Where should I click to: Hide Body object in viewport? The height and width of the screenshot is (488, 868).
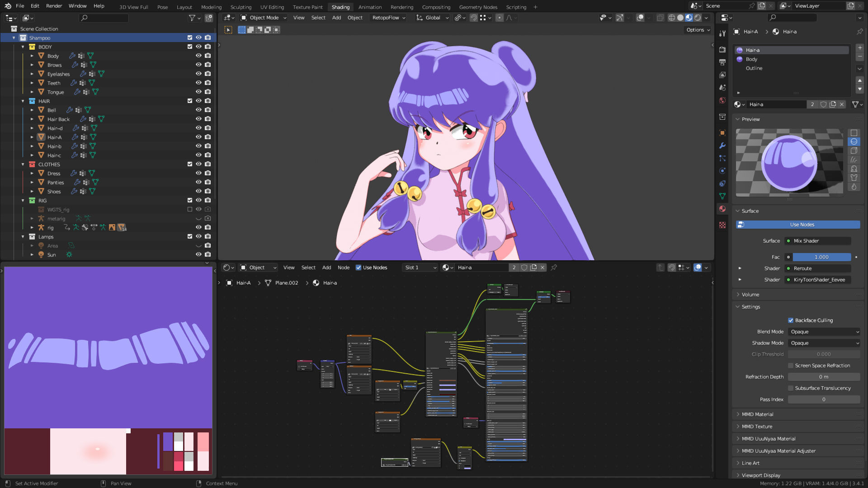pos(198,56)
